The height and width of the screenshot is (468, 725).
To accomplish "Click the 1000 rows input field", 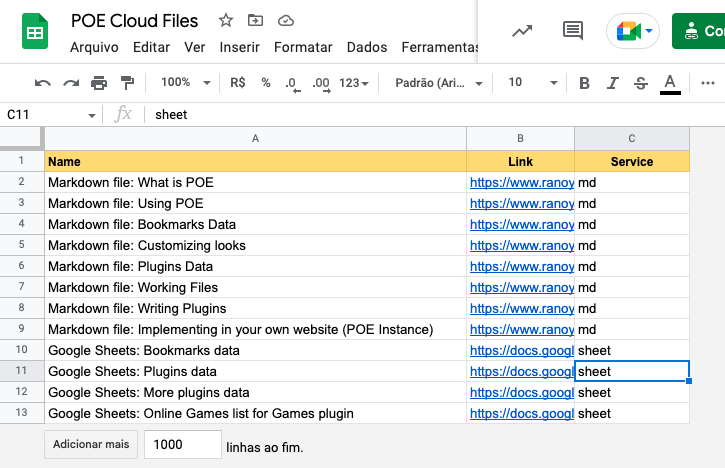I will click(x=183, y=444).
